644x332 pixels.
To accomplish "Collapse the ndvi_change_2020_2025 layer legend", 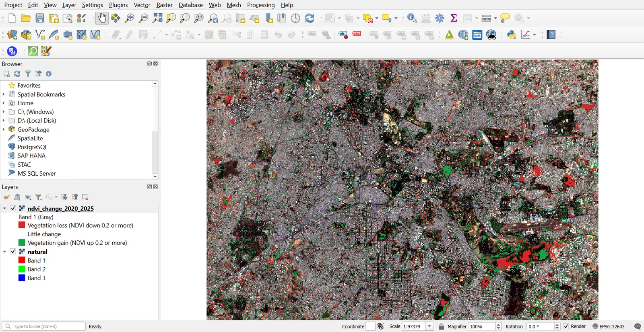I will [4, 208].
